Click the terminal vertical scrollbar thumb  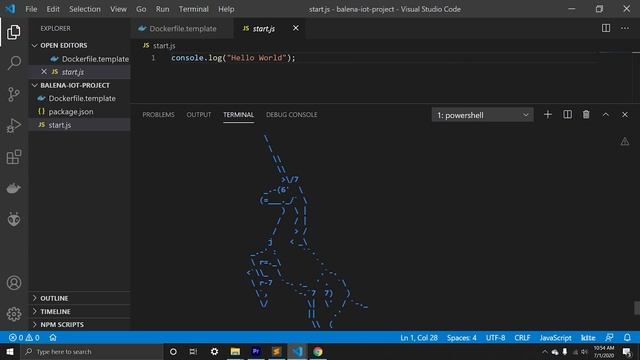tap(637, 308)
